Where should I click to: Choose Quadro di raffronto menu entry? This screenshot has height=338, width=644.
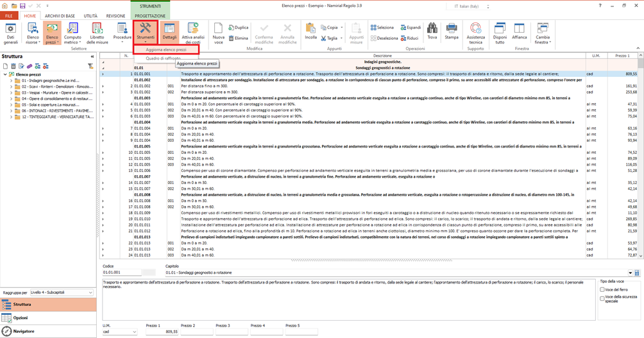(163, 58)
